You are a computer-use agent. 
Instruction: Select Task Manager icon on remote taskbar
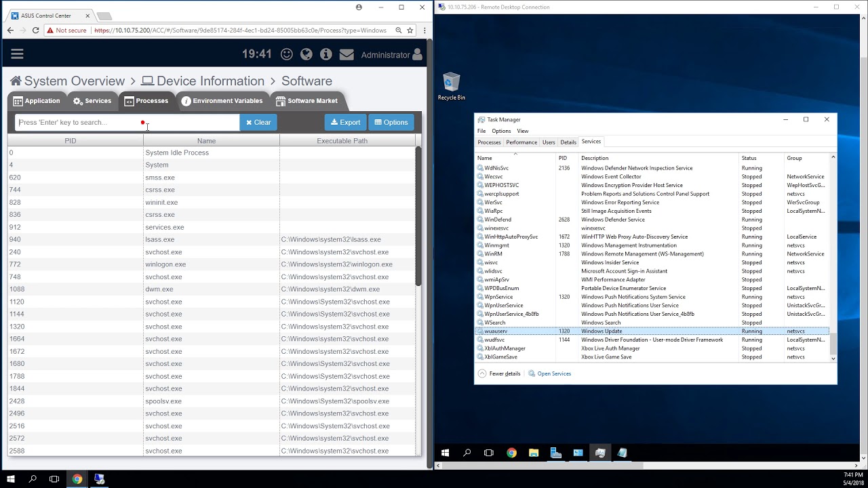[600, 453]
